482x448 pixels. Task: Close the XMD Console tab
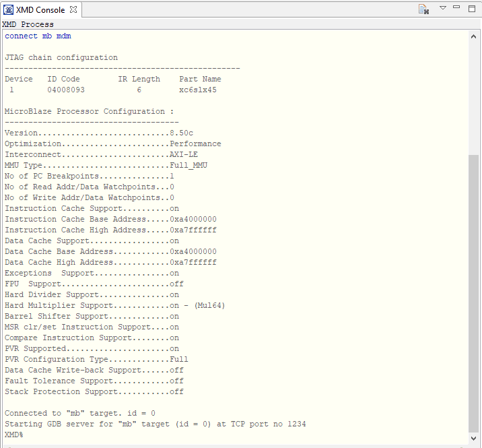point(73,9)
